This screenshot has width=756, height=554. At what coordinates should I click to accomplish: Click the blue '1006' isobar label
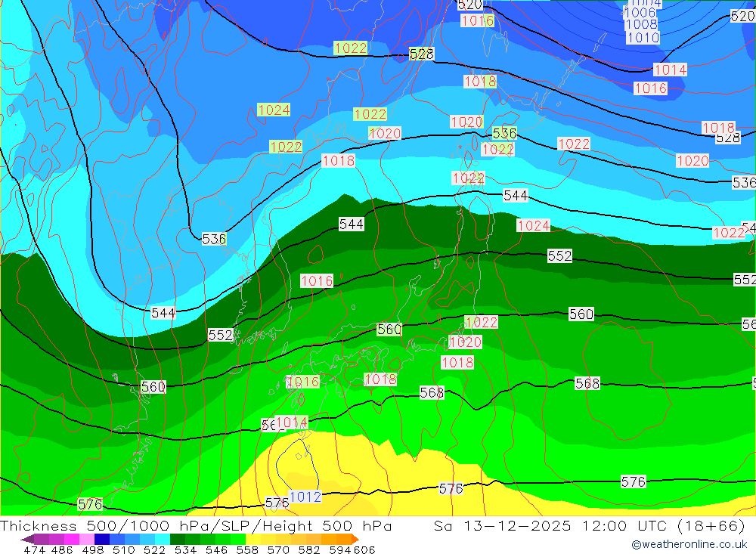[x=640, y=13]
